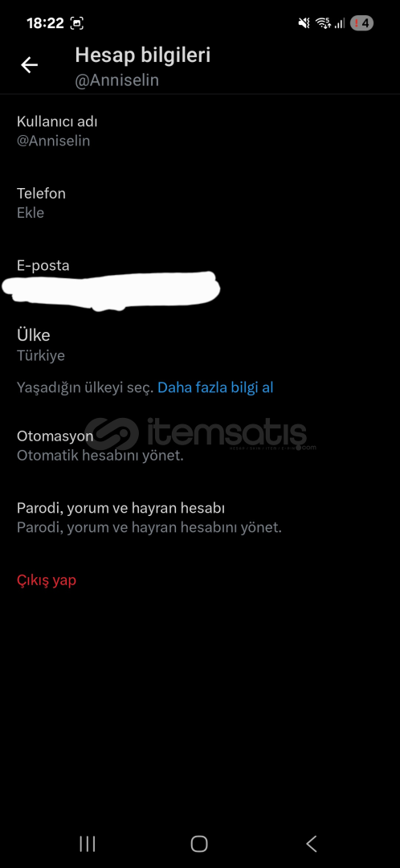Open the Ülke country selection

[200, 345]
